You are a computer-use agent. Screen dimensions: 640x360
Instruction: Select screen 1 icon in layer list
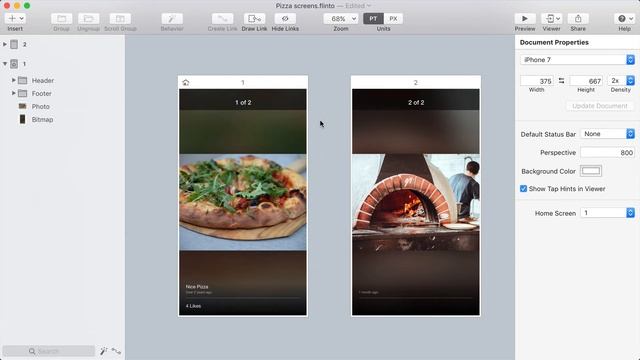pos(14,64)
